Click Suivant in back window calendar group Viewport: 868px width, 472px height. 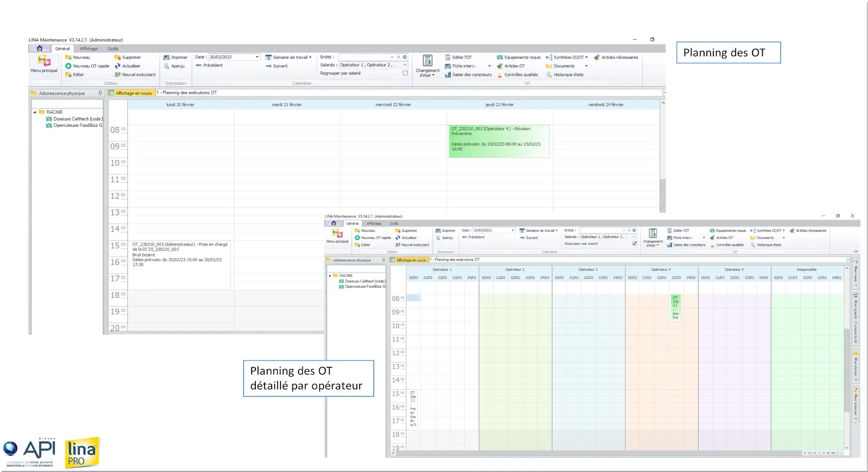click(x=276, y=66)
